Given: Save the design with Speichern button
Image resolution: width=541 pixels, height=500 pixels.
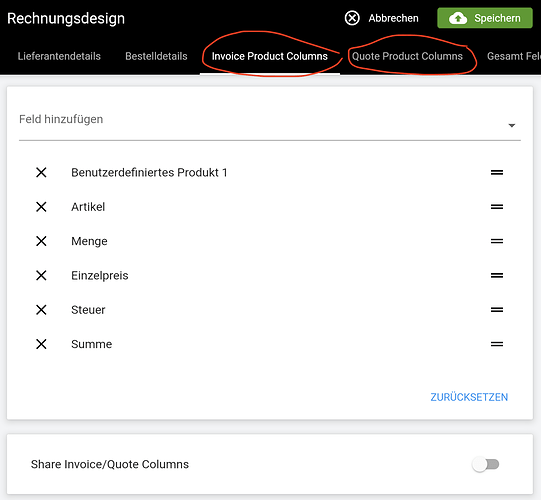Looking at the screenshot, I should pos(485,18).
